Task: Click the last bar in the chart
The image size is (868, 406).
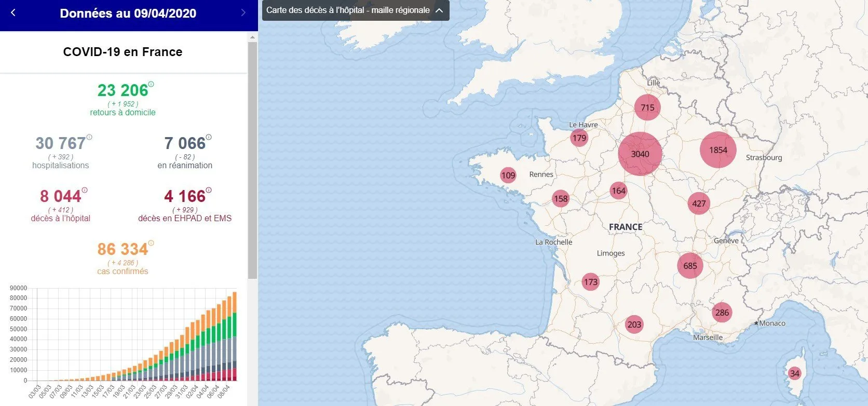Action: (235, 337)
